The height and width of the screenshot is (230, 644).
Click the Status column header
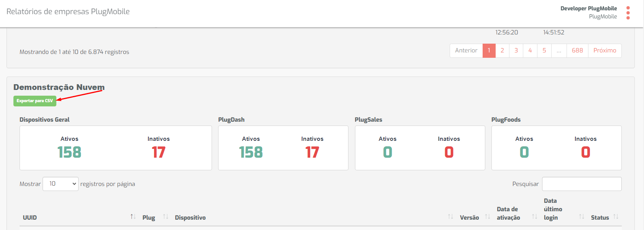[x=600, y=217]
